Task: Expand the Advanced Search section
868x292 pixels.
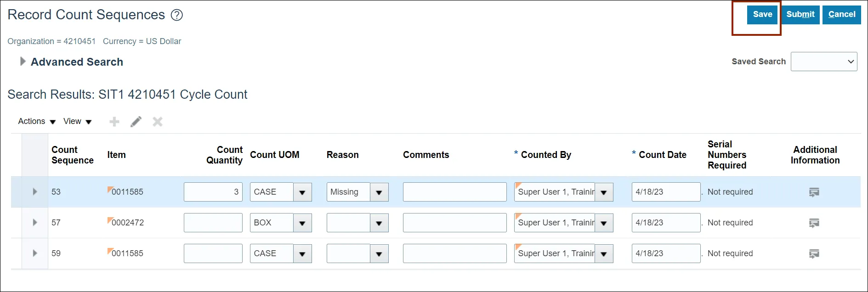Action: click(x=23, y=62)
